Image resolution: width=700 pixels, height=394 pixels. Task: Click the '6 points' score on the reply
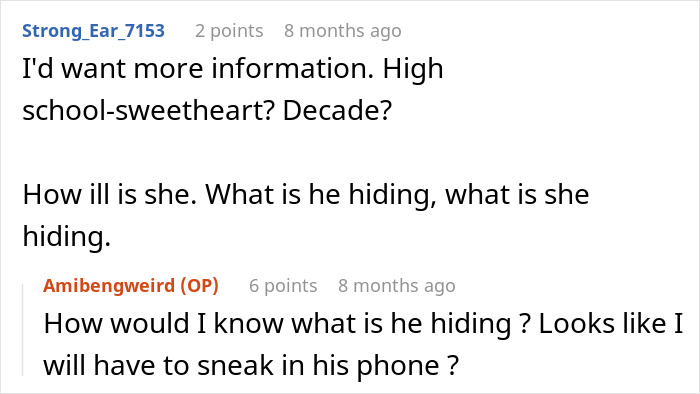pyautogui.click(x=283, y=286)
